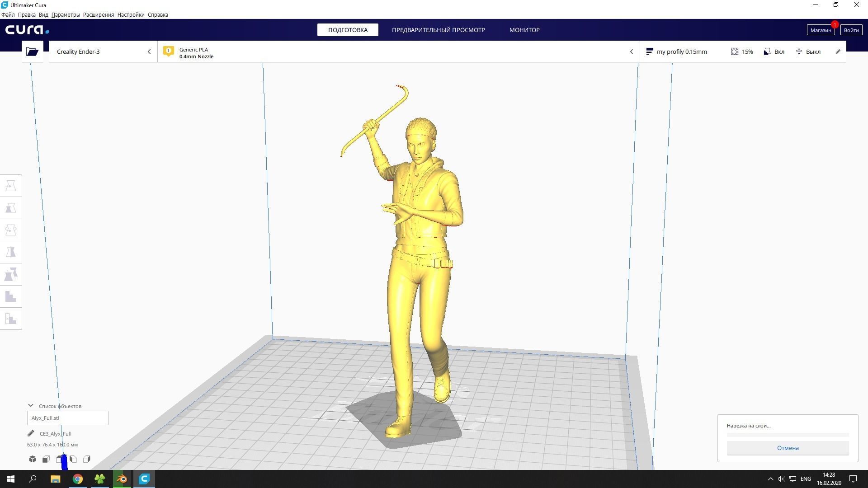
Task: Select the Mirror tool in left toolbar
Action: coord(11,252)
